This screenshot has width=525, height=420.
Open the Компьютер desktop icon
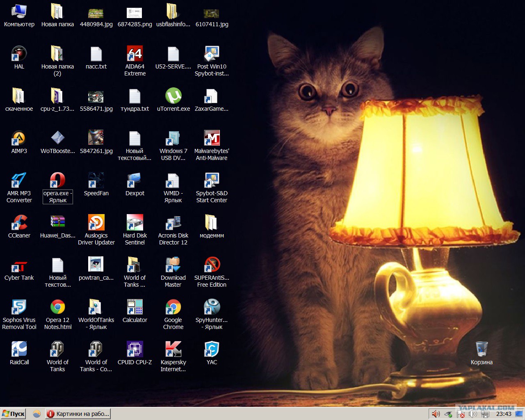click(x=19, y=11)
